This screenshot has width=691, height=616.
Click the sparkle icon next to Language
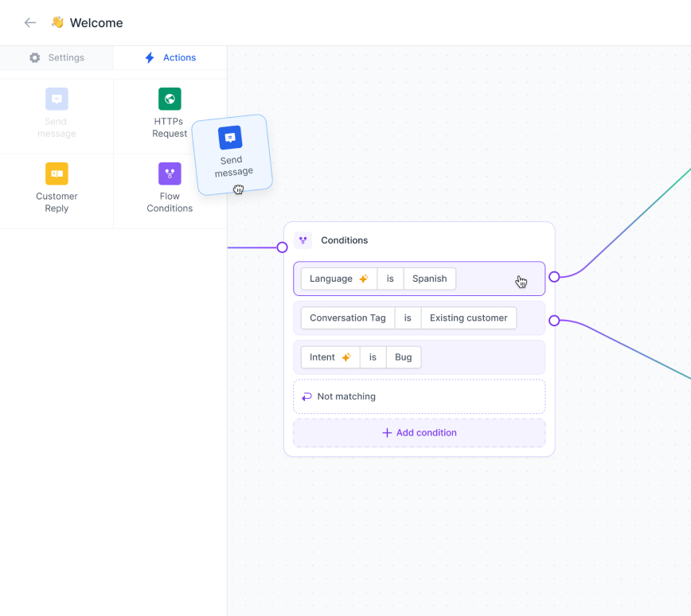(x=364, y=279)
